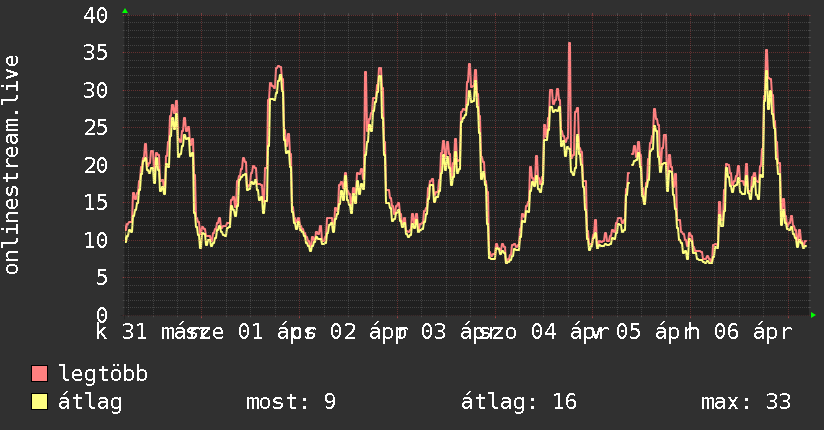Click the y-axis label 25
Screen dimensions: 824x430
[96, 128]
